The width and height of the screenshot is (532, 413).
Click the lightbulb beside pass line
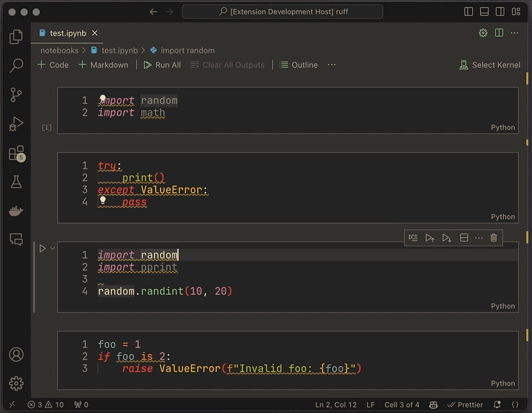click(103, 200)
